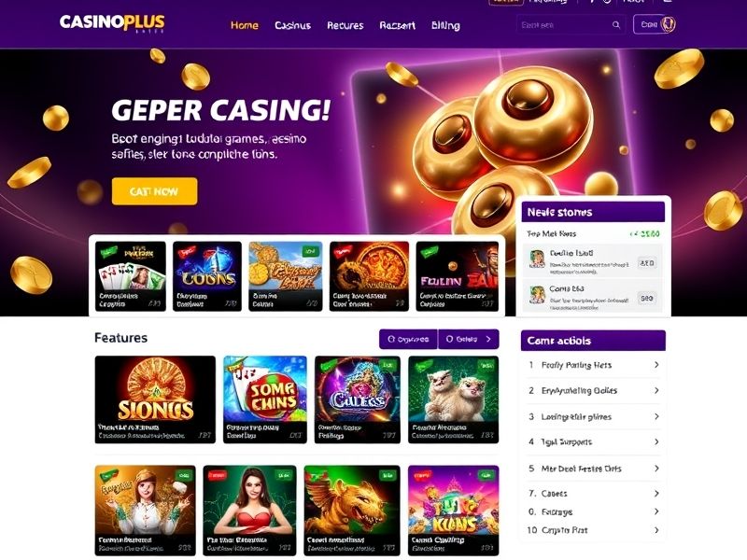Open the Soma Chins game thumbnail
Image resolution: width=747 pixels, height=560 pixels.
(265, 399)
